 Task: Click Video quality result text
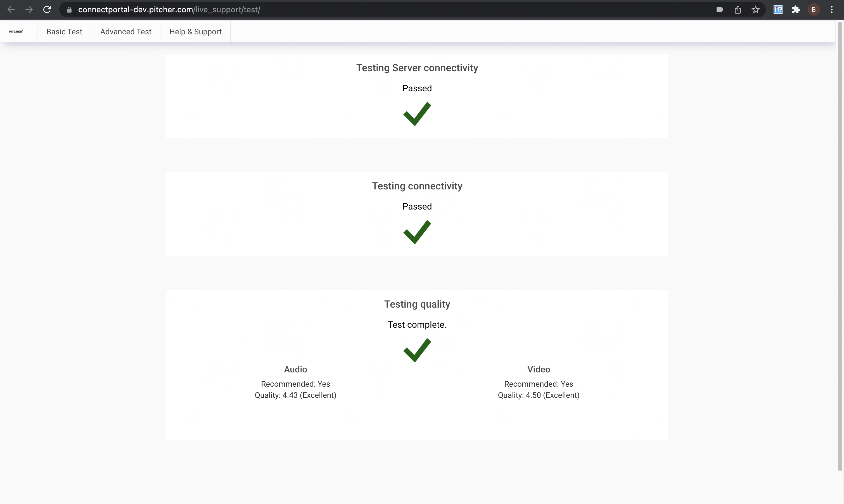tap(538, 395)
